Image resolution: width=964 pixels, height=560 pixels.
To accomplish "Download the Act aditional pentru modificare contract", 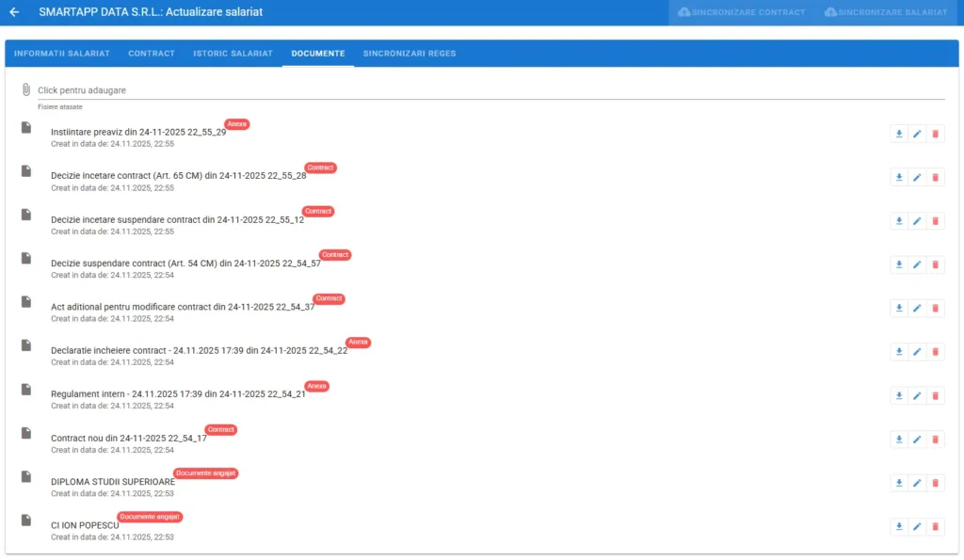I will coord(899,309).
